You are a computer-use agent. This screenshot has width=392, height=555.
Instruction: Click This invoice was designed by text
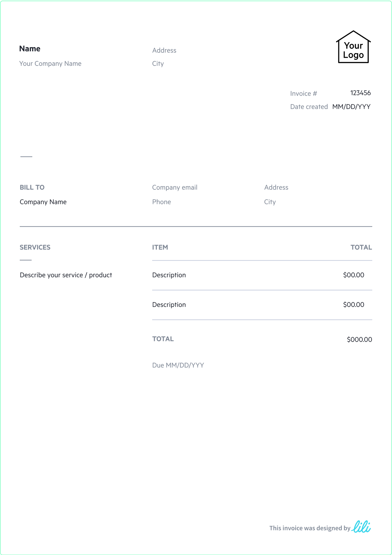310,528
